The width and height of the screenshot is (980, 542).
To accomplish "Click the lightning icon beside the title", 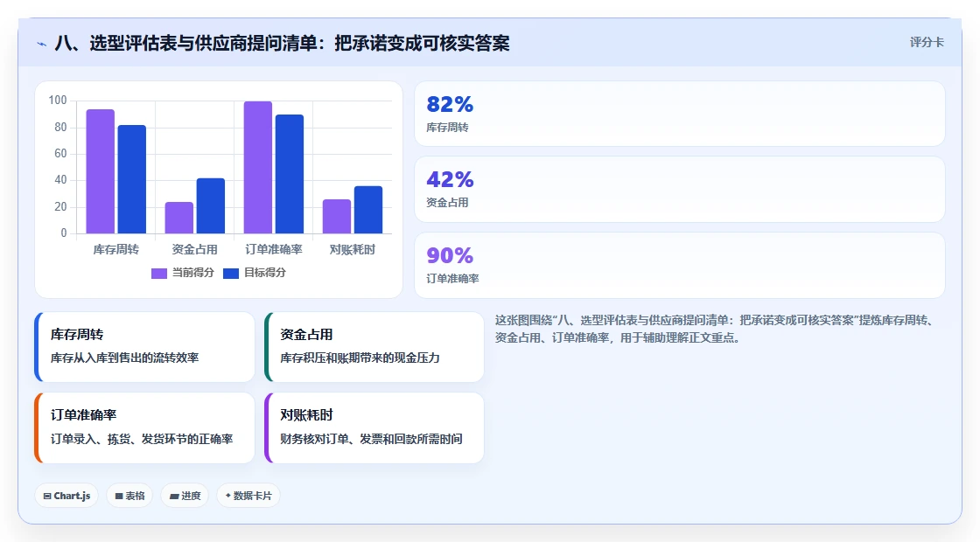I will click(42, 44).
